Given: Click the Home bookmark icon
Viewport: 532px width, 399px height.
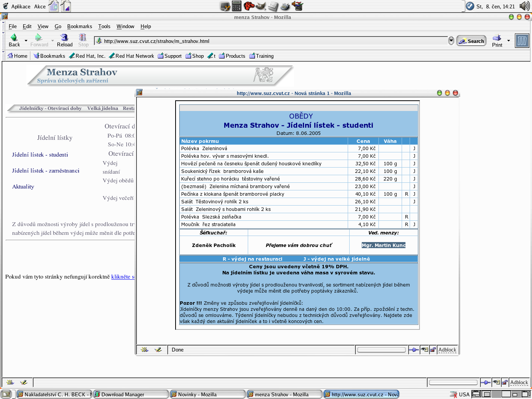Looking at the screenshot, I should [x=11, y=56].
